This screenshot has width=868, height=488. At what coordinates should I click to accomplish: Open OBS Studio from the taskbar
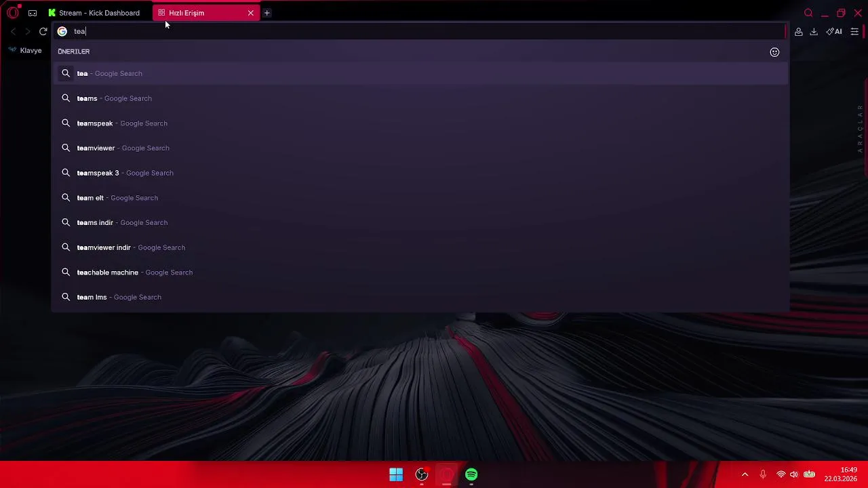click(x=422, y=474)
